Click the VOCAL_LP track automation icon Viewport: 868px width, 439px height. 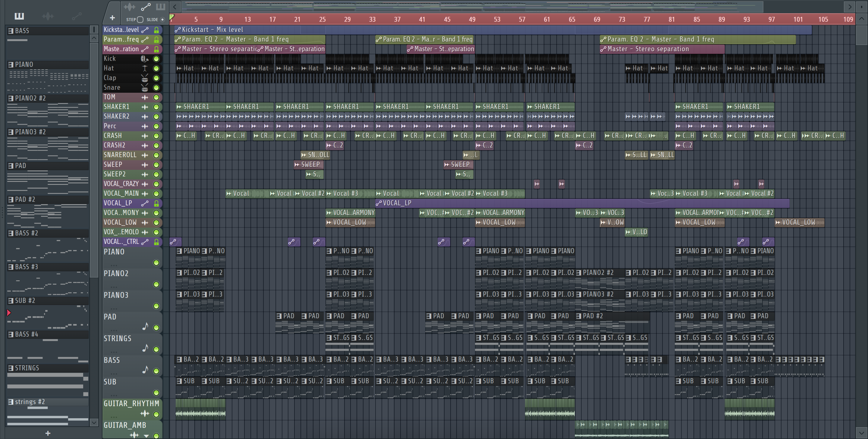(145, 203)
